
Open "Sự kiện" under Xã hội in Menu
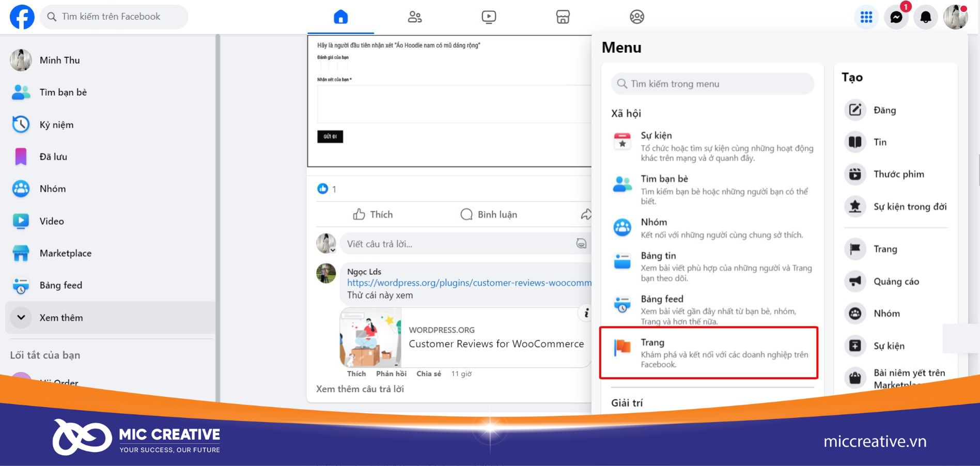[712, 146]
